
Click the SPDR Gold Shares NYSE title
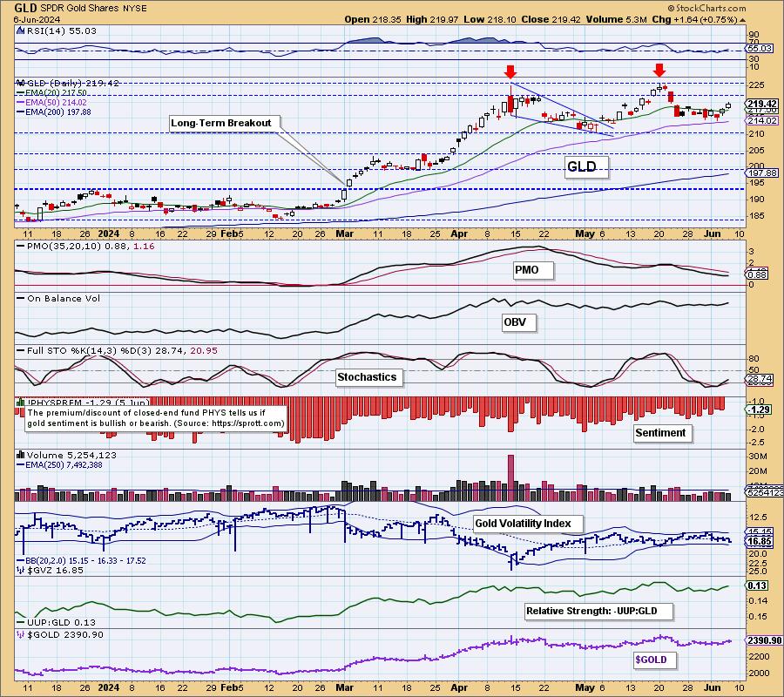(x=93, y=9)
